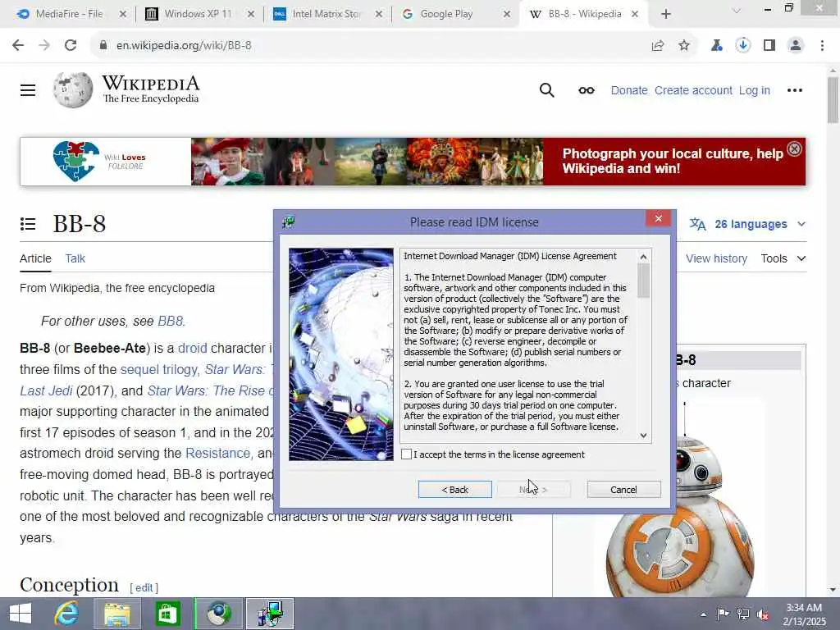840x630 pixels.
Task: Open the Windows Start button
Action: pyautogui.click(x=21, y=614)
